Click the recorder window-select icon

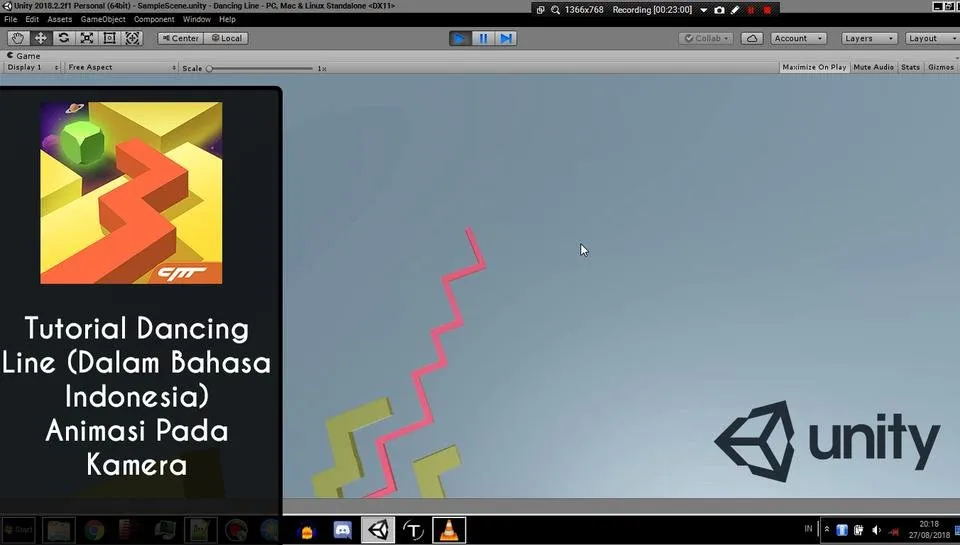pos(540,10)
